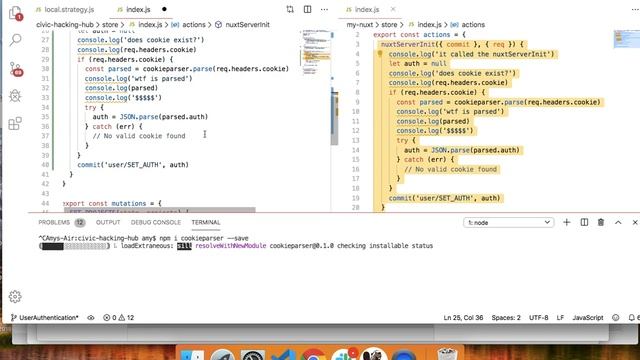Close the right index.js tab

click(x=393, y=9)
